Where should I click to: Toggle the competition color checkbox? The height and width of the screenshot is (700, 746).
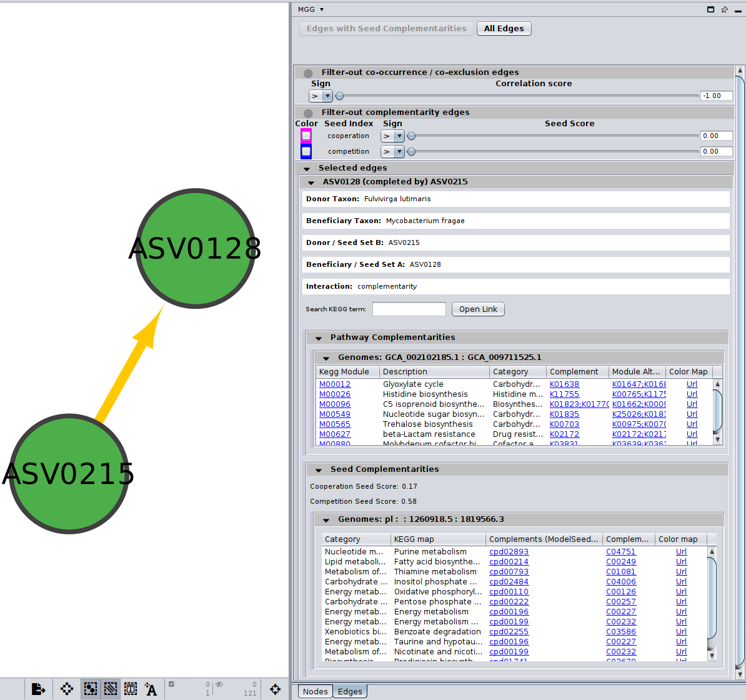[x=306, y=151]
